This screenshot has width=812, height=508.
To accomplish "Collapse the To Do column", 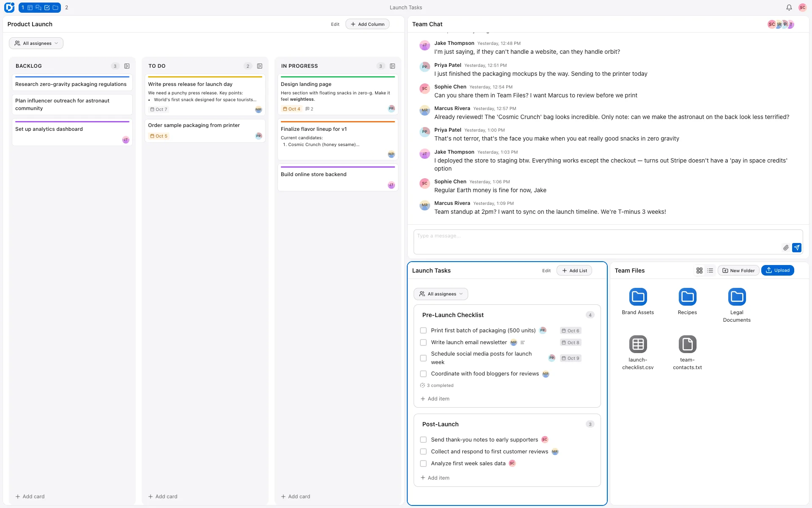I will click(260, 66).
